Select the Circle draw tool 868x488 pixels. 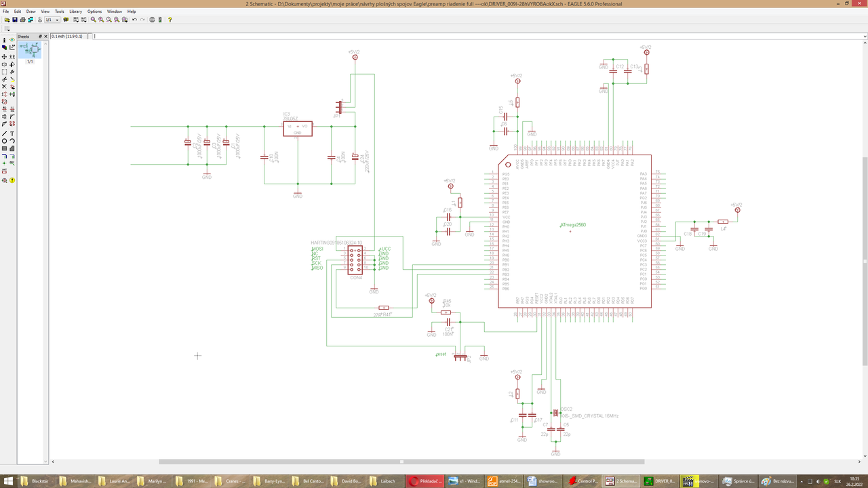click(x=4, y=141)
